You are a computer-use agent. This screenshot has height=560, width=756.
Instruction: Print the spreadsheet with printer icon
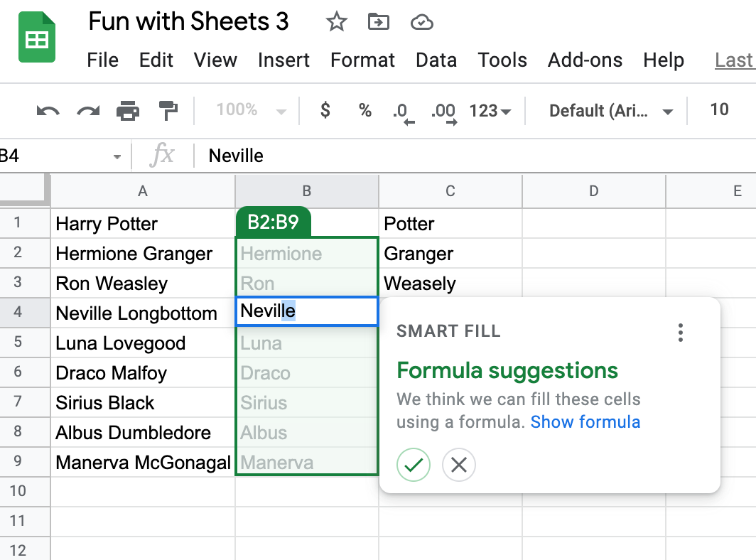pyautogui.click(x=128, y=111)
